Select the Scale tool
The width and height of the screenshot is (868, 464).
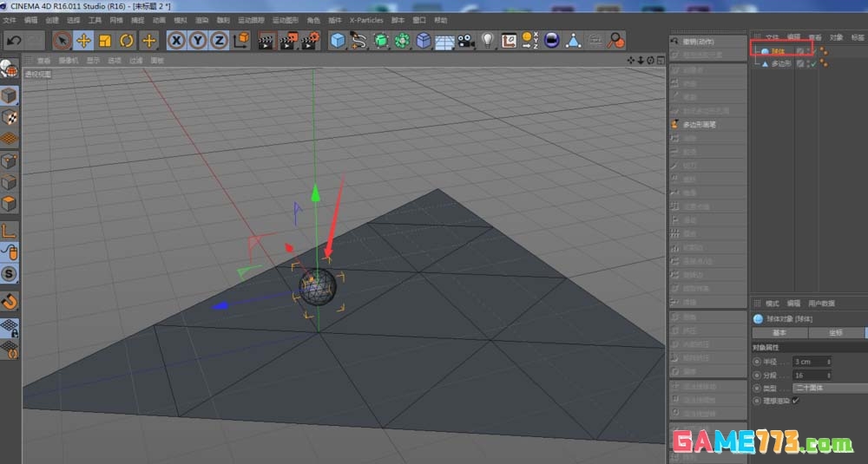click(105, 41)
